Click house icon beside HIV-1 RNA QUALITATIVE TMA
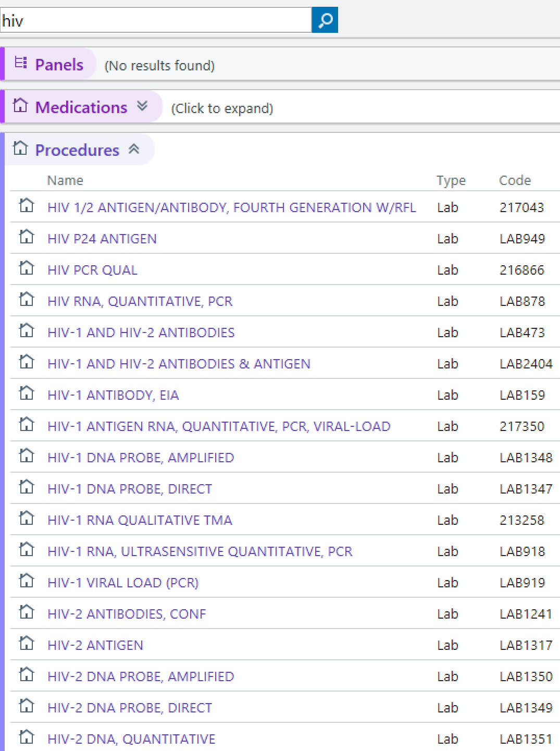Viewport: 560px width, 751px height. (27, 519)
